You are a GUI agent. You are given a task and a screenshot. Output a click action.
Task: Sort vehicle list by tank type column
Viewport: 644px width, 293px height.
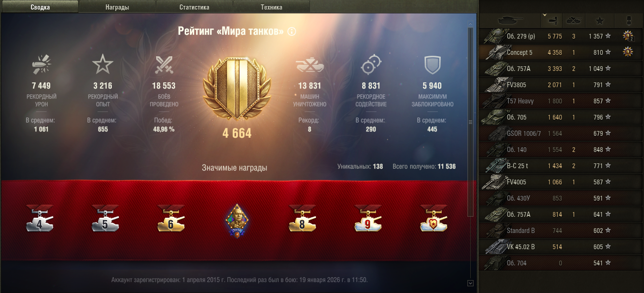pos(510,20)
